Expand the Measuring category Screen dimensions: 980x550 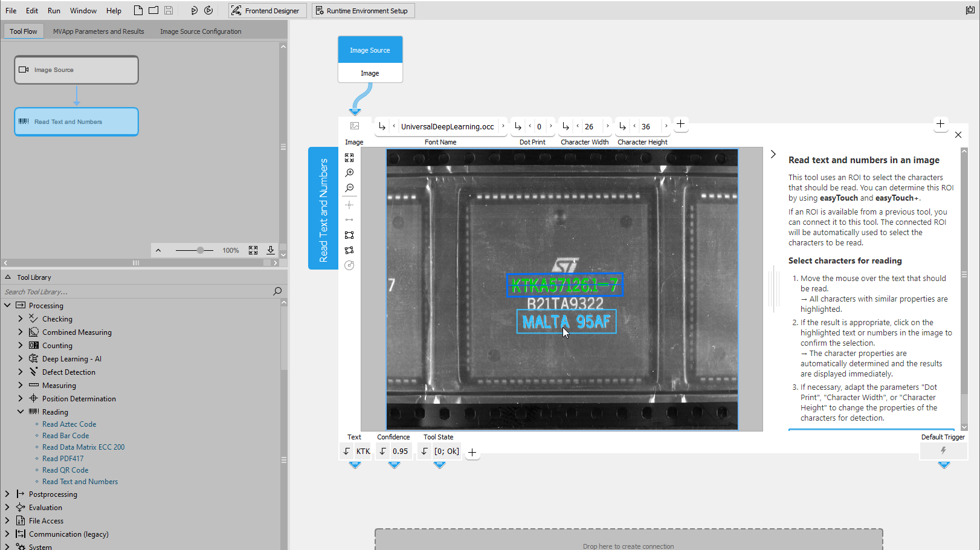(x=21, y=385)
